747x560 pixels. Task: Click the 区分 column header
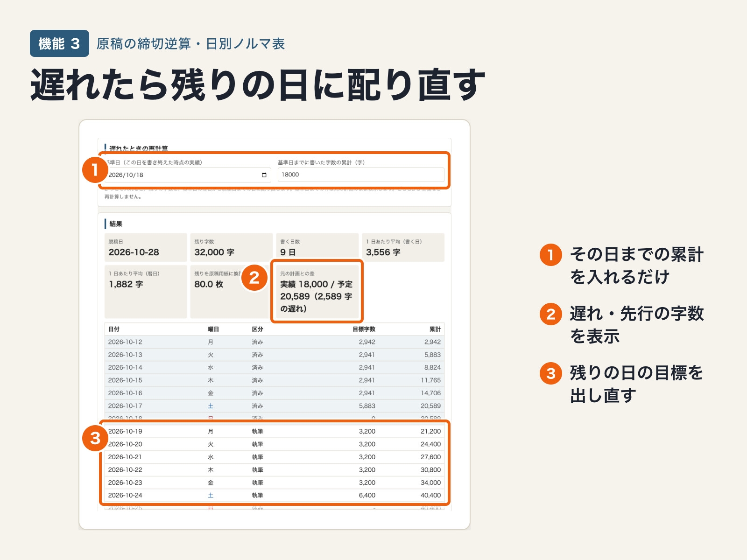pyautogui.click(x=257, y=329)
